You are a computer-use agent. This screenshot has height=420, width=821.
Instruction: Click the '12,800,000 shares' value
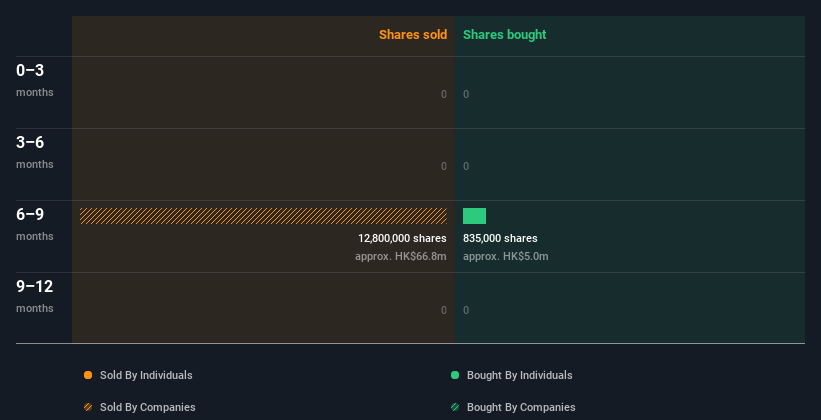point(402,238)
